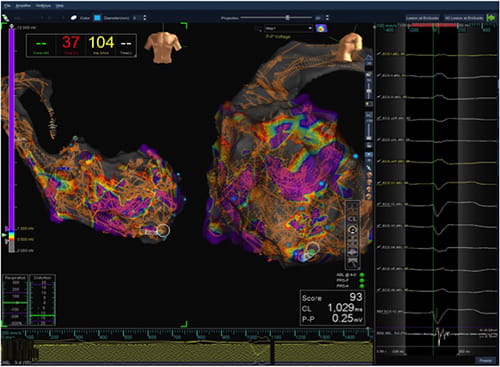Choose the first head orientation view icon
The width and height of the screenshot is (500, 367).
[369, 175]
